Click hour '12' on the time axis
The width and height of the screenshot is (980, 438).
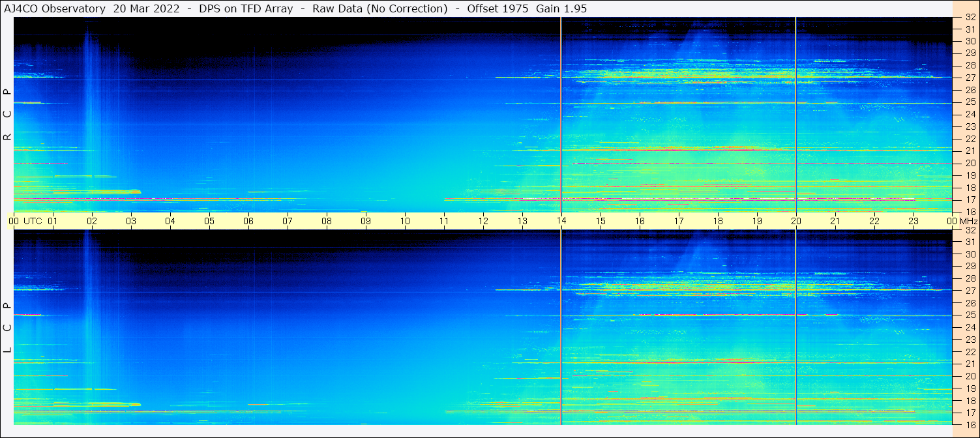[483, 221]
